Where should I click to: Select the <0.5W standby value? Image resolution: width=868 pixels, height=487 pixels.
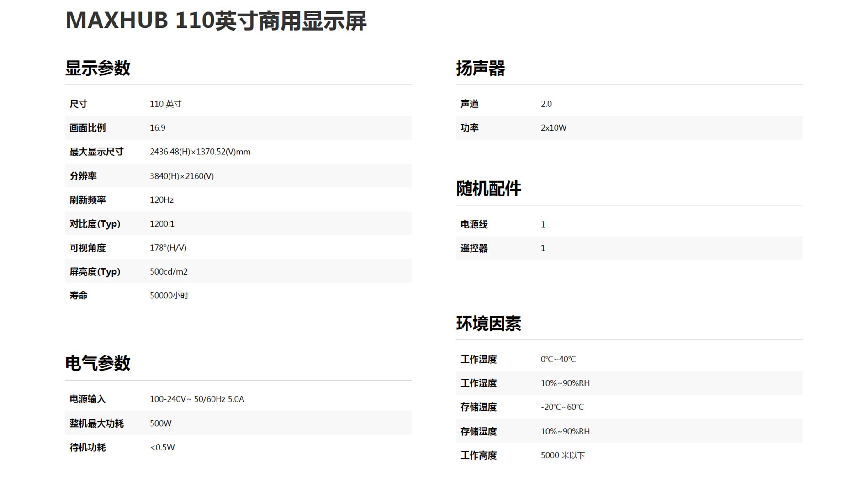tap(163, 447)
